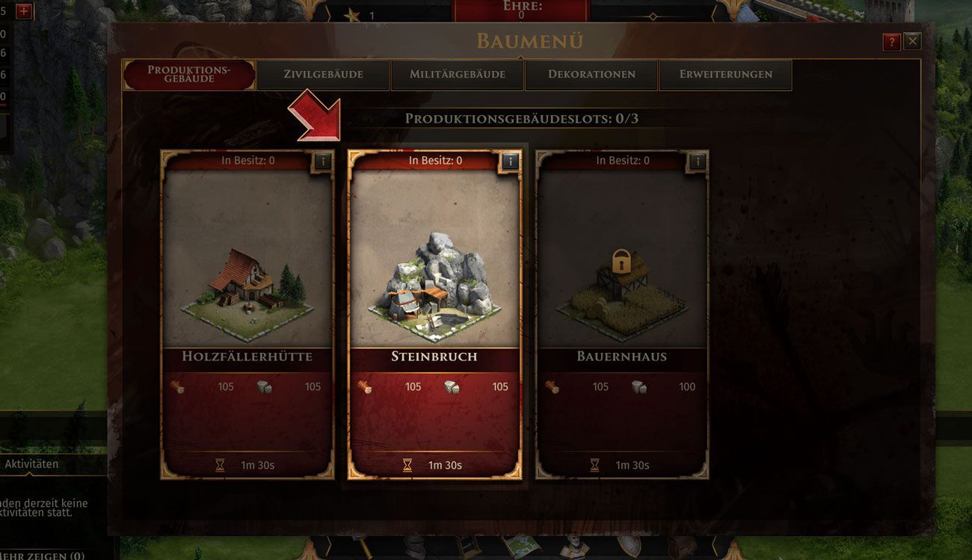The height and width of the screenshot is (560, 972).
Task: Select the shield icon in the bottom bar
Action: click(x=630, y=547)
